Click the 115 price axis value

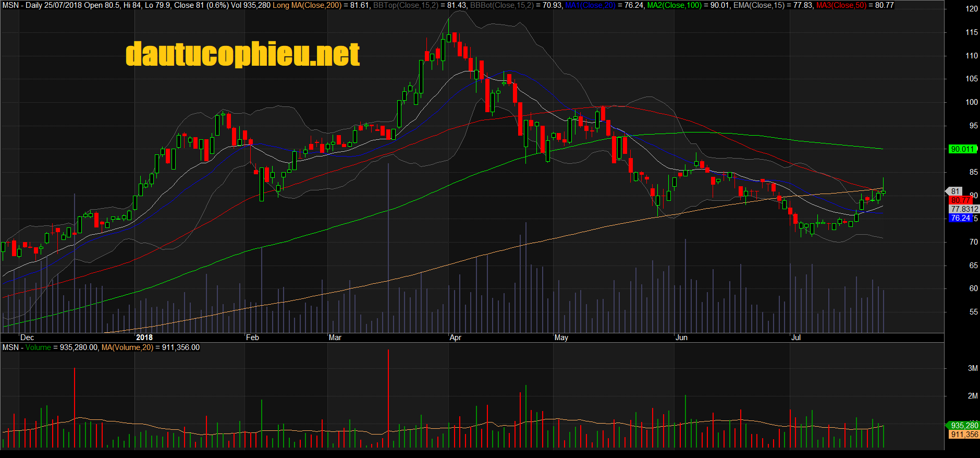coord(972,32)
